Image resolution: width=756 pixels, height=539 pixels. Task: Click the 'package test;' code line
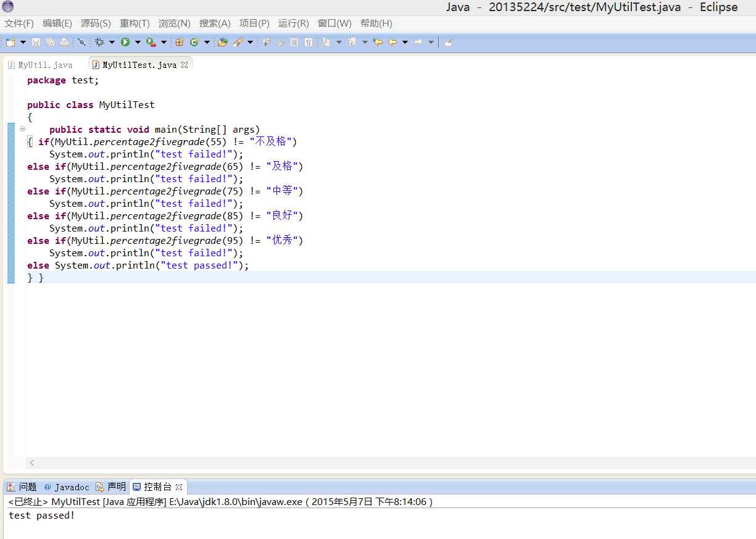(x=63, y=80)
